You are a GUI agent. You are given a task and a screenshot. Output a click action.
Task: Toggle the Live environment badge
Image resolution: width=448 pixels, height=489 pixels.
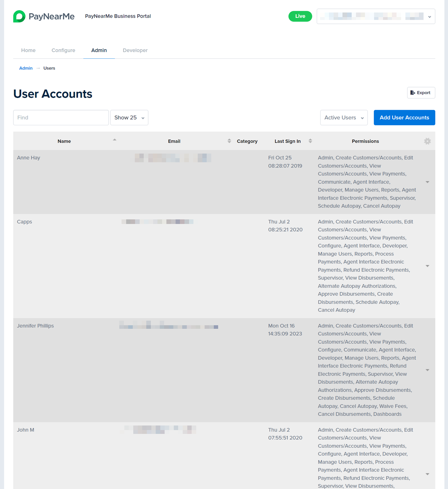pyautogui.click(x=300, y=16)
